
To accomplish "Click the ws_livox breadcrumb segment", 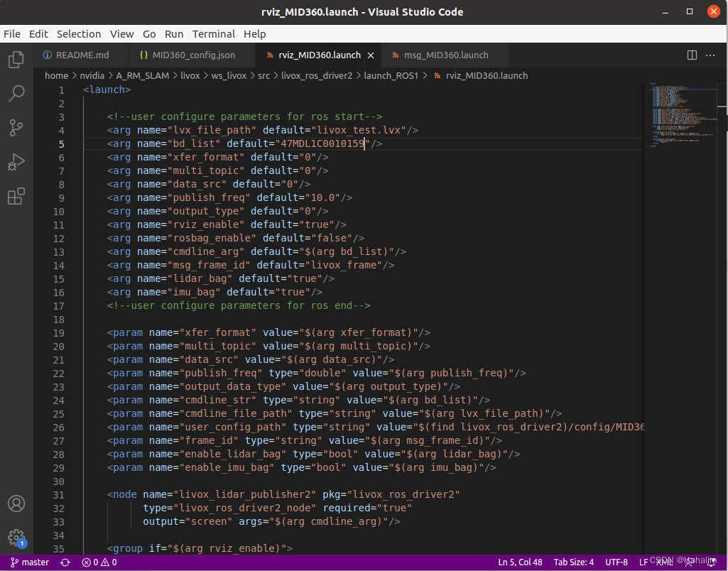I will tap(229, 76).
